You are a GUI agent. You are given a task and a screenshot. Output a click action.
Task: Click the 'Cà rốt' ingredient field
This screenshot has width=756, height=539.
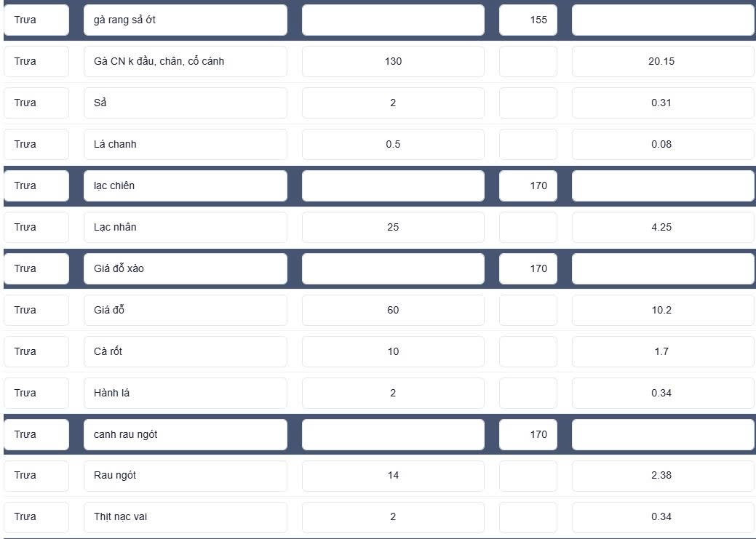pos(185,351)
